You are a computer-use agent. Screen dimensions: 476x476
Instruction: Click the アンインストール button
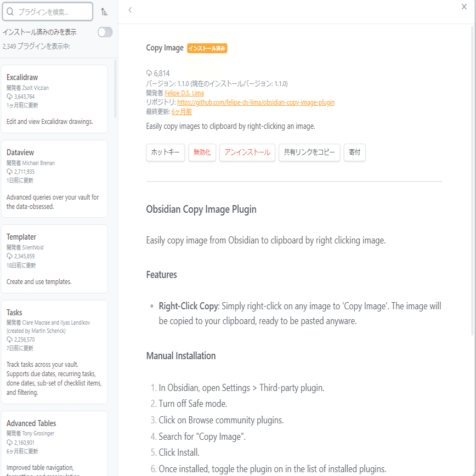point(247,152)
